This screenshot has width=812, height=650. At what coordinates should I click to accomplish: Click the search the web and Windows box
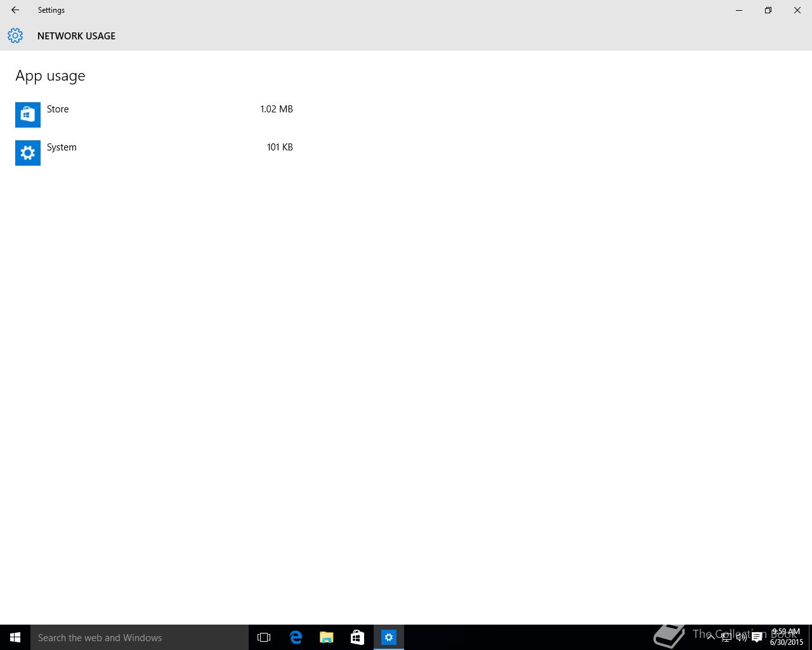(x=140, y=637)
